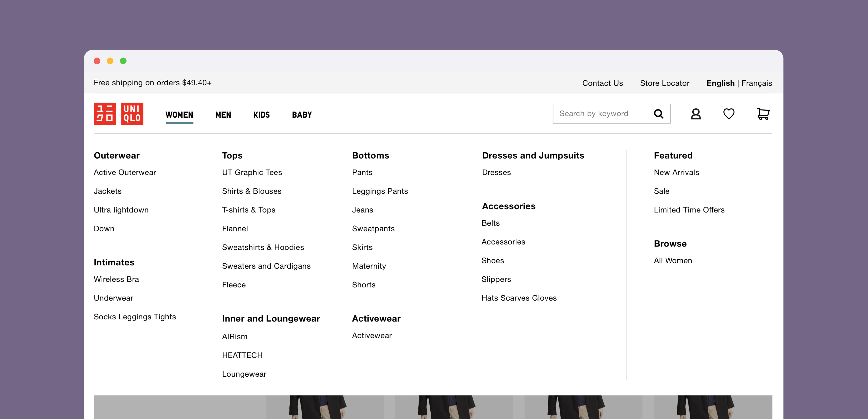Screen dimensions: 868x419
Task: Open the account profile icon
Action: [x=696, y=114]
